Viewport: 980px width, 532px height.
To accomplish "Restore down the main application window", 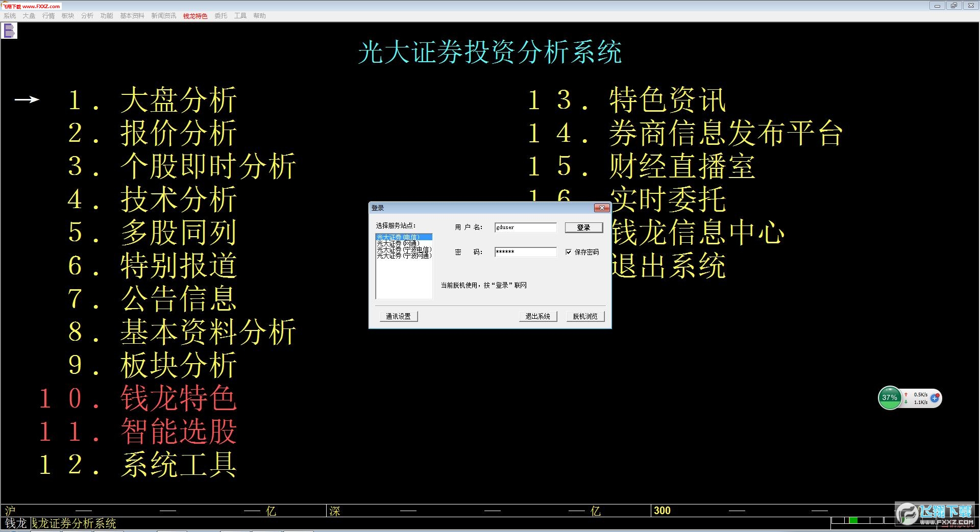I will 953,6.
